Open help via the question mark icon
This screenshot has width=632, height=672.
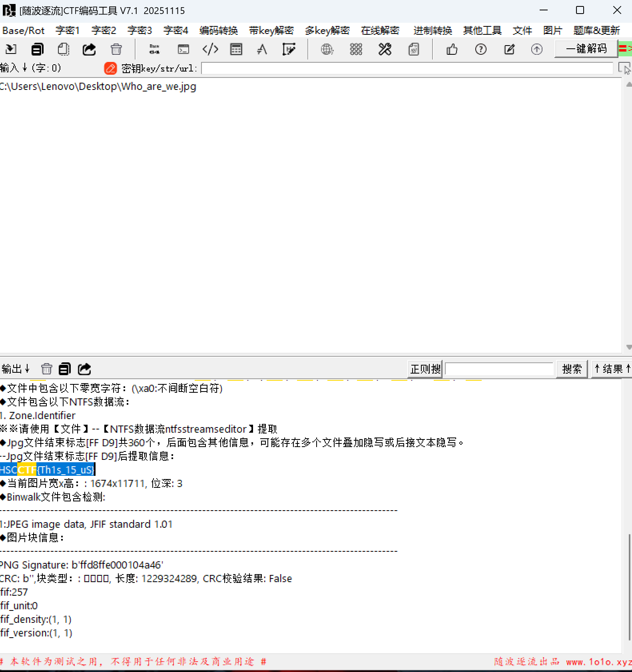(x=480, y=50)
